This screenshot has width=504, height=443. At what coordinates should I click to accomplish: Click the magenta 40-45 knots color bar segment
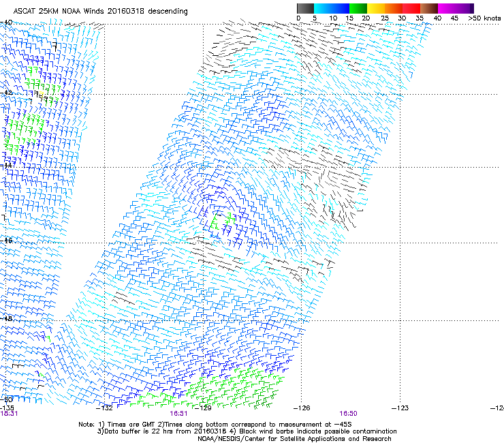447,8
